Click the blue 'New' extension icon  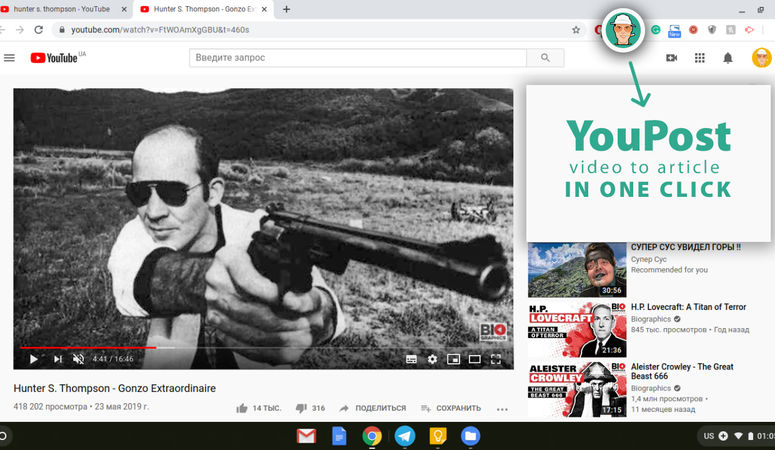674,31
